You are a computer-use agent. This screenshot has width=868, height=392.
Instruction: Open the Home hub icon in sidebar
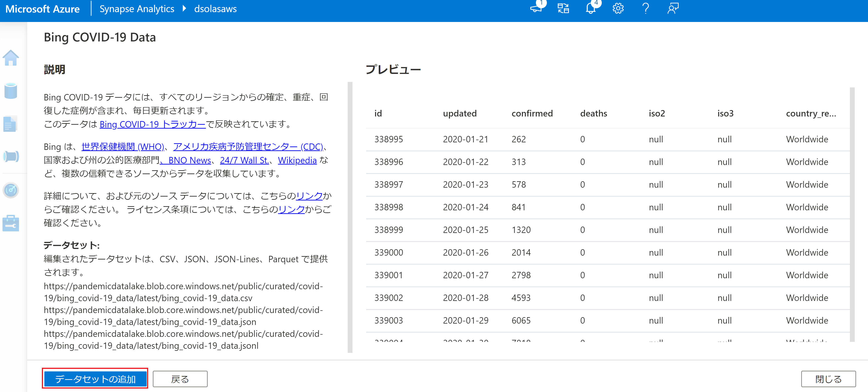(x=11, y=58)
